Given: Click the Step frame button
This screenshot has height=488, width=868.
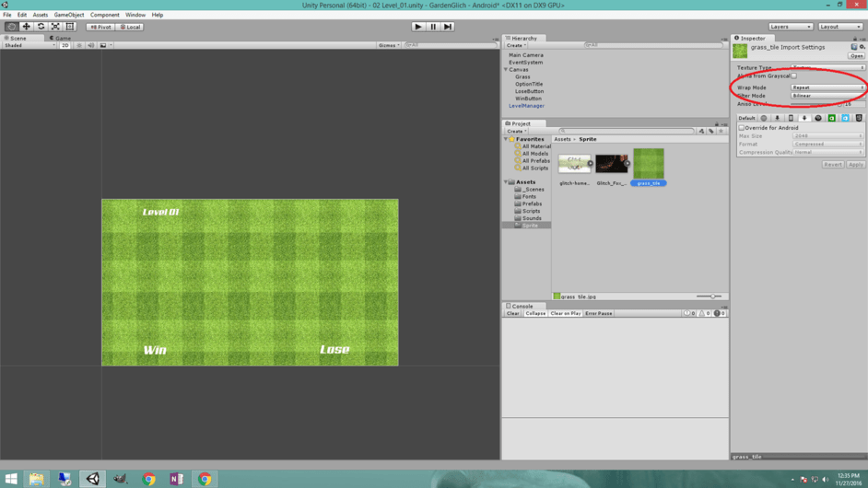Looking at the screenshot, I should click(448, 27).
